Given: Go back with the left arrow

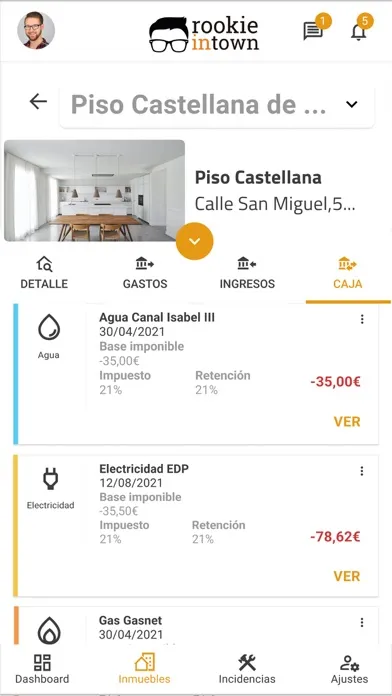Looking at the screenshot, I should (x=38, y=102).
